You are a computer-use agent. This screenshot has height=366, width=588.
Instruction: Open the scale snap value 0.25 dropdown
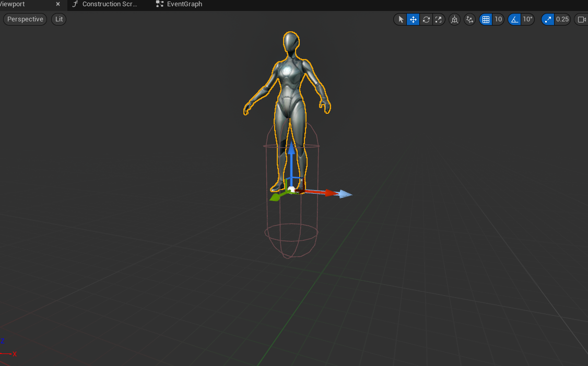point(562,19)
